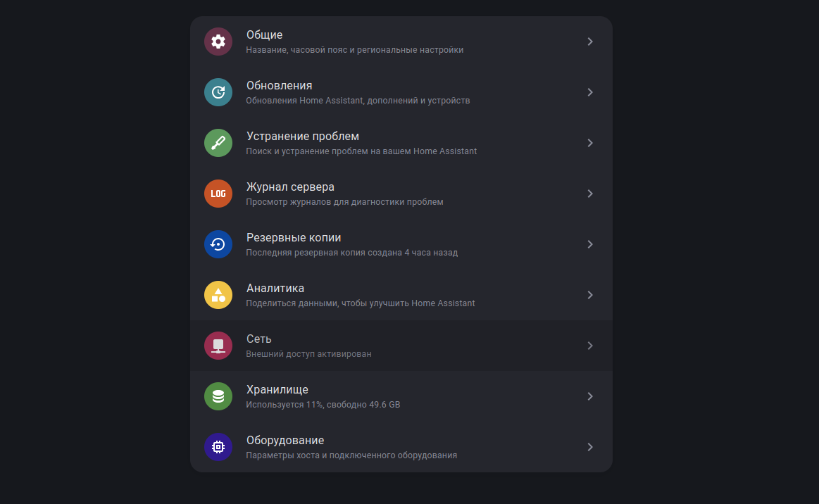The height and width of the screenshot is (504, 819).
Task: Click the gear icon for Общие
Action: (x=218, y=42)
